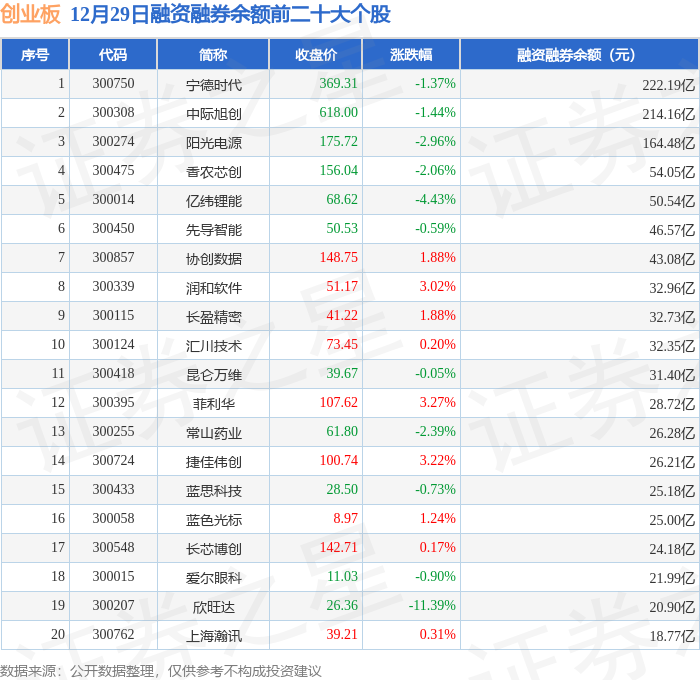This screenshot has width=700, height=680.
Task: Select stock name 爱尔眼科
Action: pyautogui.click(x=214, y=578)
